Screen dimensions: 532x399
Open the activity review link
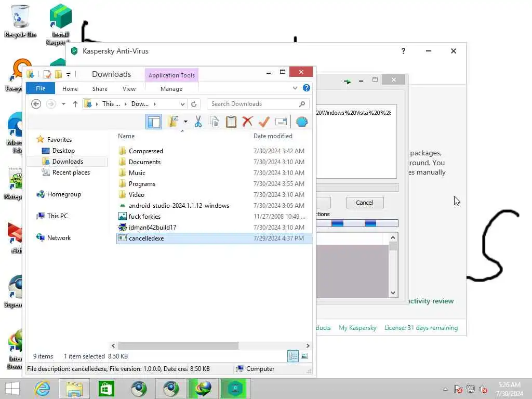[x=431, y=301]
